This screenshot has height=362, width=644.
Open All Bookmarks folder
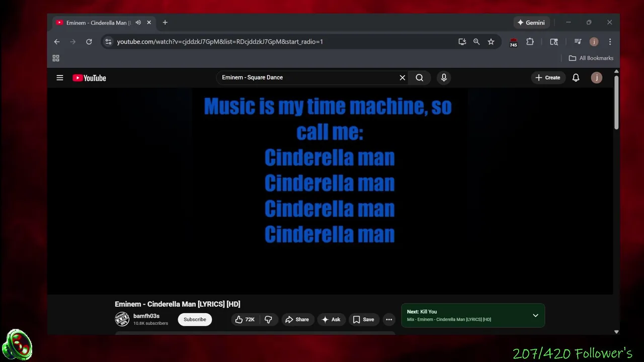(x=591, y=58)
